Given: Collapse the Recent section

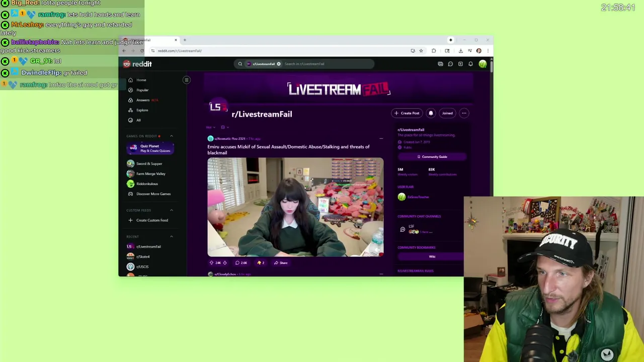Looking at the screenshot, I should click(171, 236).
